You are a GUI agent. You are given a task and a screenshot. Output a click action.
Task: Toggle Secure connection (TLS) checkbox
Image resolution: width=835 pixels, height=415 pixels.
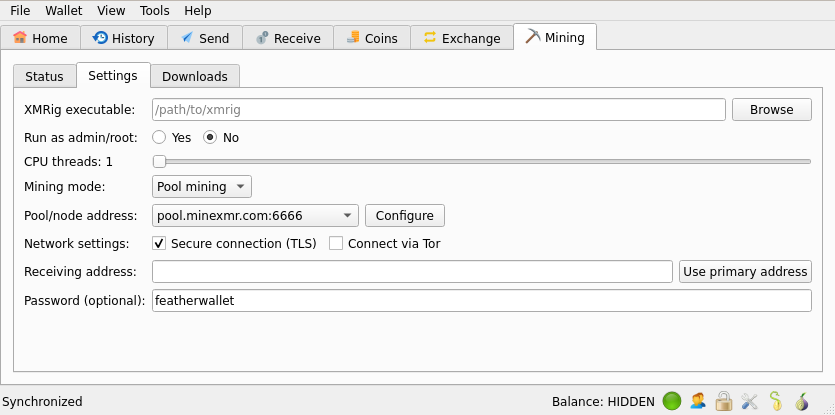(x=234, y=243)
